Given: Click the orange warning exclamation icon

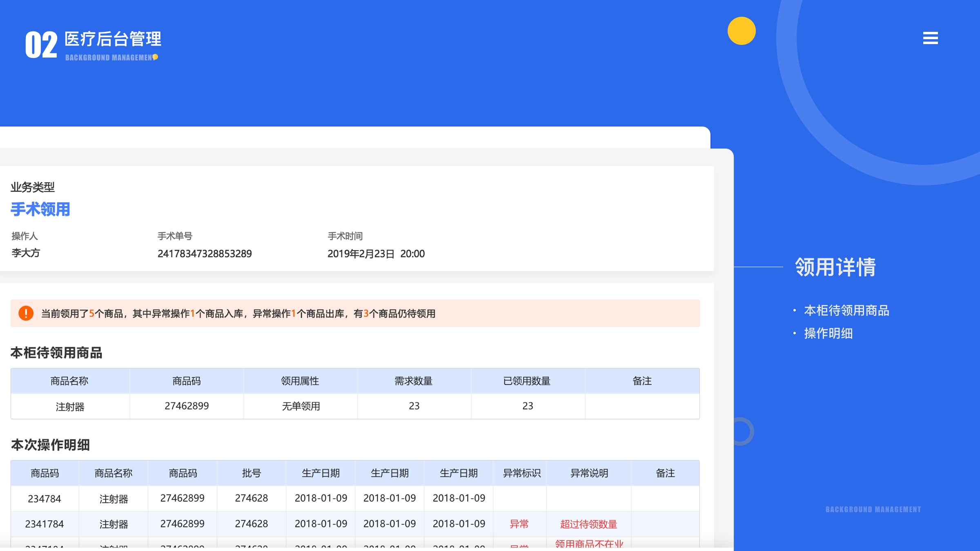Looking at the screenshot, I should pyautogui.click(x=26, y=313).
